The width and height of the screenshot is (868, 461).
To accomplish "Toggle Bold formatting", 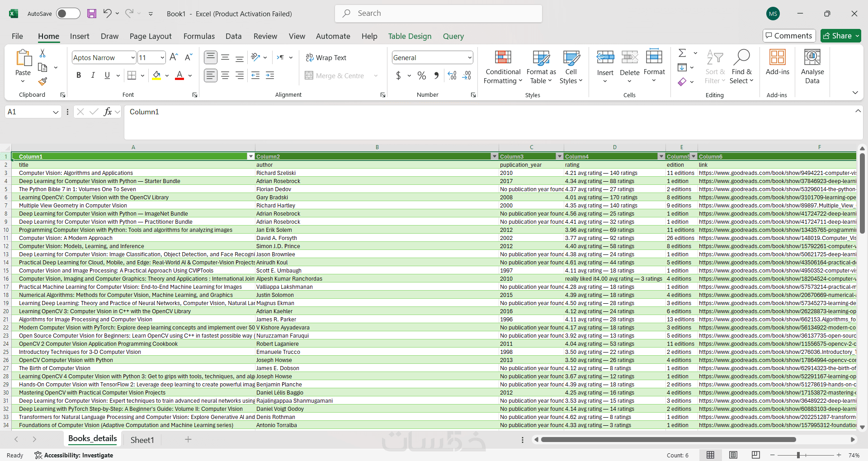I will coord(79,75).
